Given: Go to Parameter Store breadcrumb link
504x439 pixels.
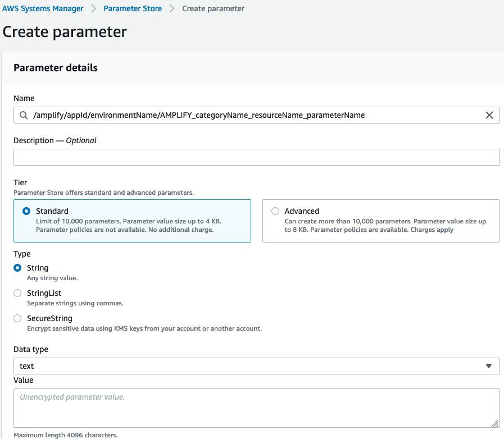Looking at the screenshot, I should [x=133, y=8].
